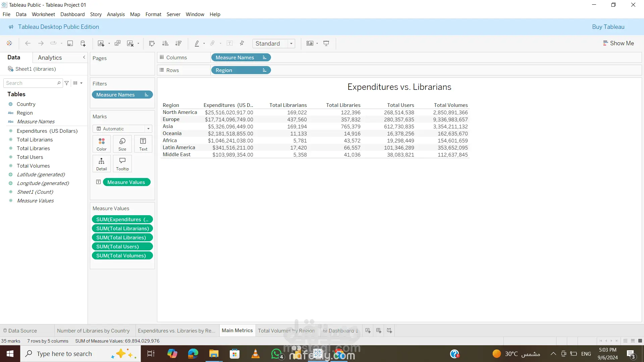Switch to sheet sorter view icon
This screenshot has height=362, width=644.
(x=625, y=341)
